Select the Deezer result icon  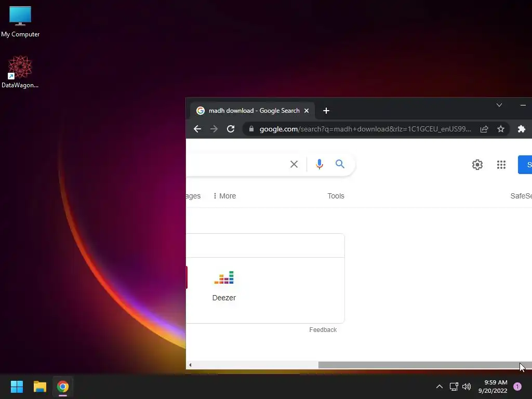click(x=224, y=277)
